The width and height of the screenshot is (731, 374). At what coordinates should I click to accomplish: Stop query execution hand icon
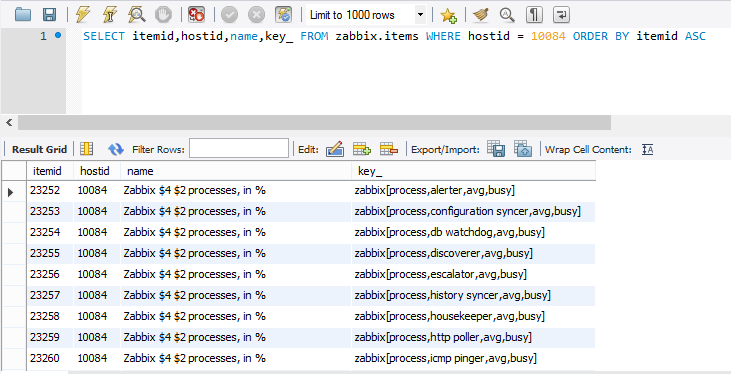[163, 14]
